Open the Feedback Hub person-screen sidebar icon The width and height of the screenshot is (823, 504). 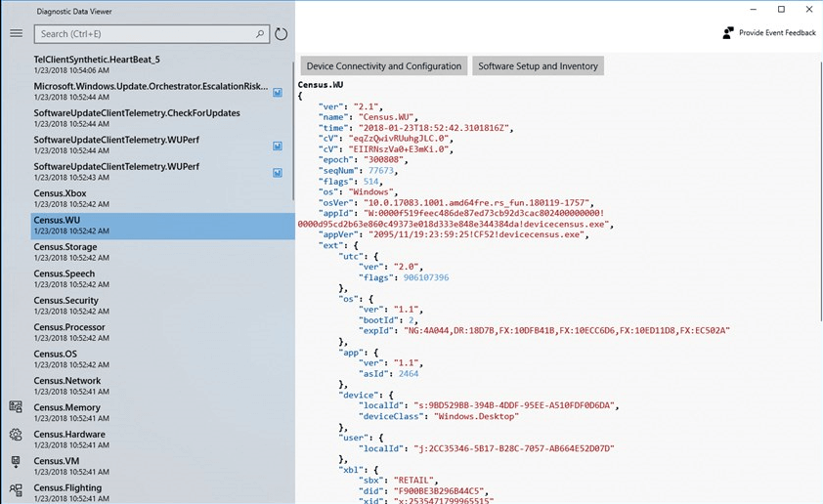(x=16, y=490)
